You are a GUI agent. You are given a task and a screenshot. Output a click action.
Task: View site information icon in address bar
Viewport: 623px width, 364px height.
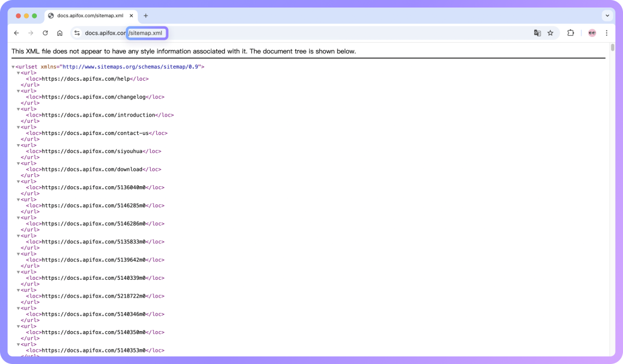77,33
